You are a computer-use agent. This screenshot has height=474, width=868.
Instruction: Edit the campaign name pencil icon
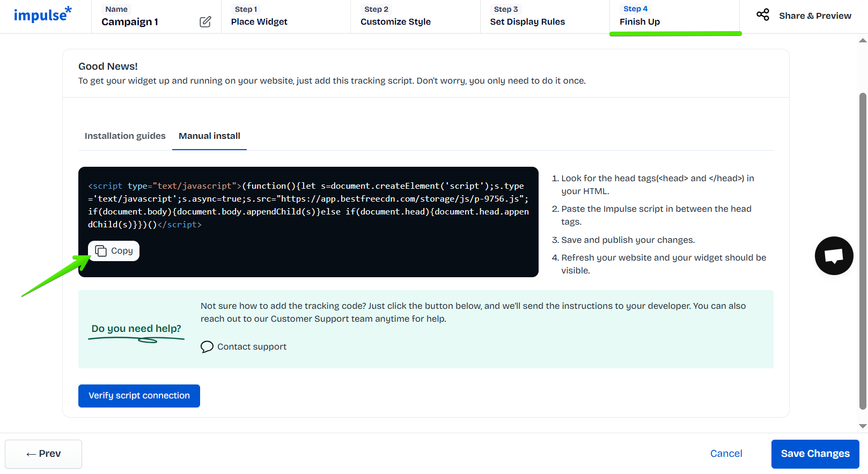pyautogui.click(x=205, y=22)
